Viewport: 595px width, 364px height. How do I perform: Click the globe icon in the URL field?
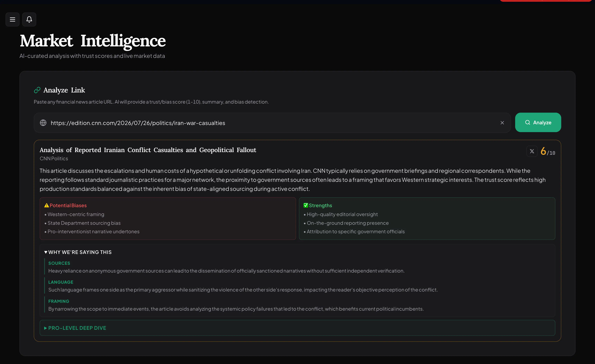point(43,123)
